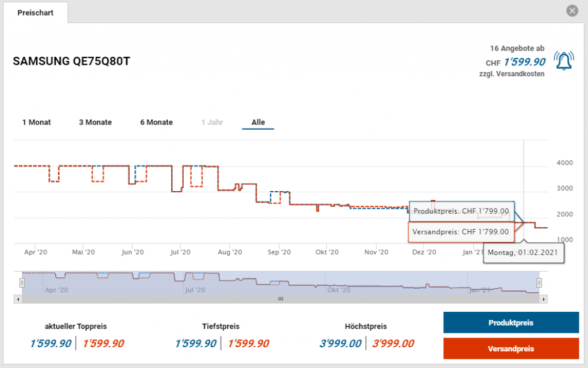The height and width of the screenshot is (368, 588).
Task: Toggle the Versandpreis series
Action: pyautogui.click(x=510, y=348)
